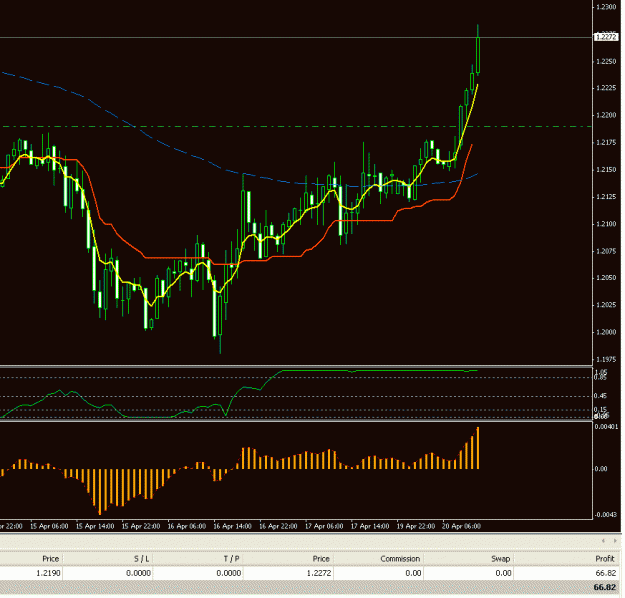
Task: Click the 15 Apr 06:00 time label
Action: 49,526
